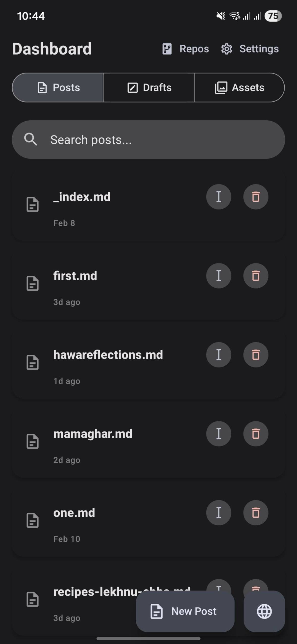Delete the one.md post
The image size is (297, 644).
tap(255, 513)
